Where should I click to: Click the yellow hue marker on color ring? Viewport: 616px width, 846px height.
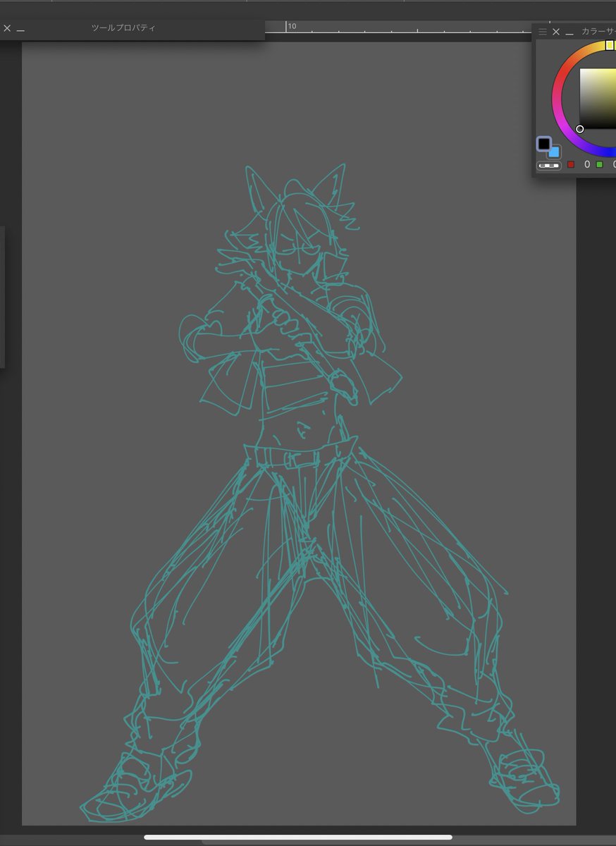pos(610,45)
